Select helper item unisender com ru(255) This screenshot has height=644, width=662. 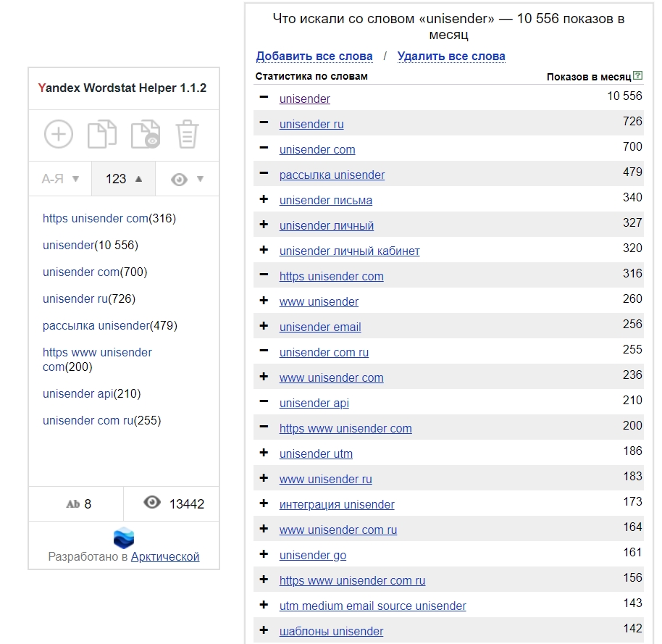point(101,421)
